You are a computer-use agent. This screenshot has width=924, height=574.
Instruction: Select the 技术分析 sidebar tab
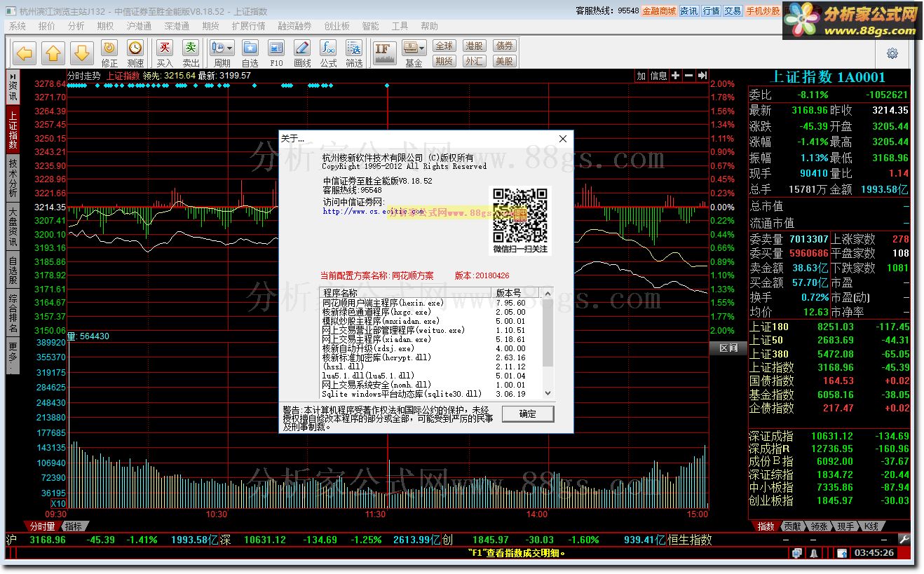click(x=13, y=177)
